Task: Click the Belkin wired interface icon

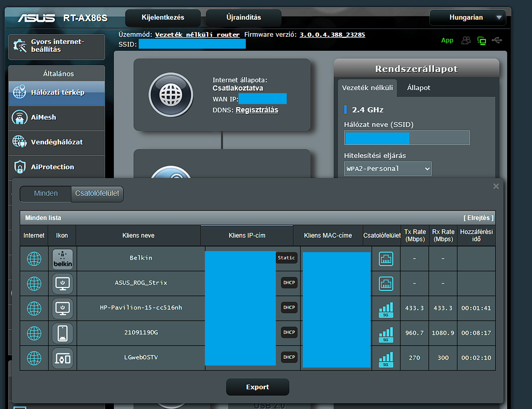Action: click(x=386, y=259)
